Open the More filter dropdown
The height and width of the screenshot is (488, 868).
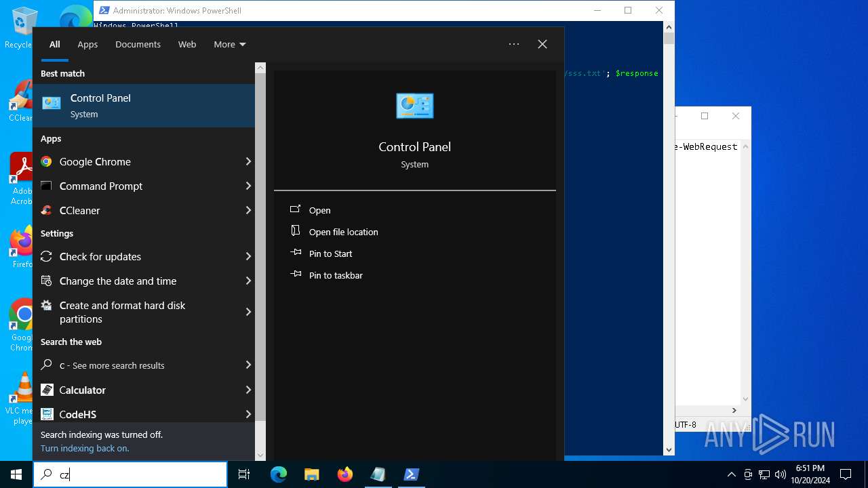[x=230, y=44]
